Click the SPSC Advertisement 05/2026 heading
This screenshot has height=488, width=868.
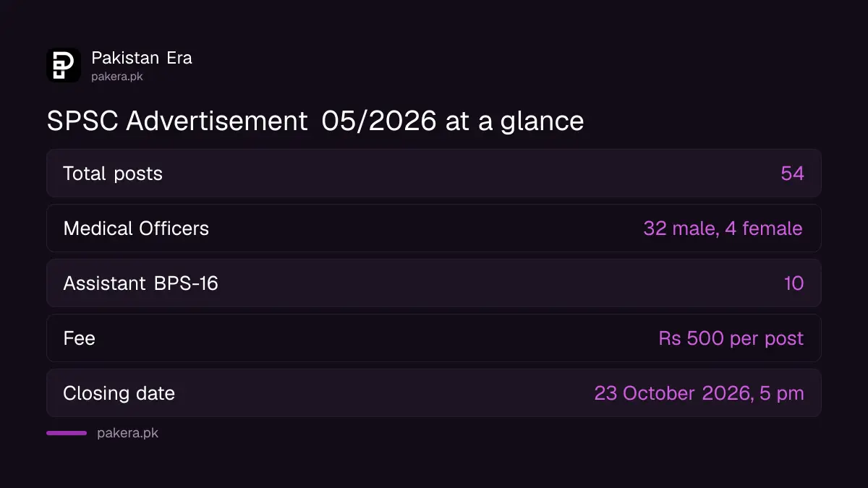pos(315,121)
